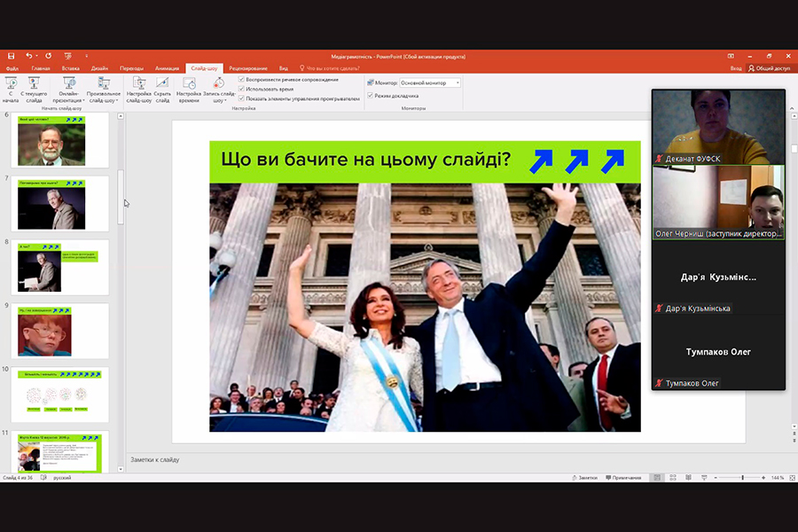Click Ribbon Display Options icon in title bar
This screenshot has height=532, width=798.
(731, 56)
